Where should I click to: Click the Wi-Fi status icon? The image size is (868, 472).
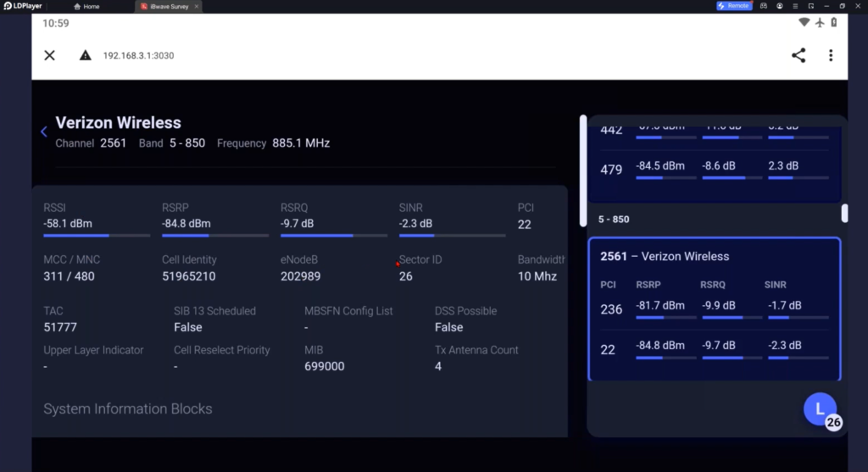tap(804, 23)
